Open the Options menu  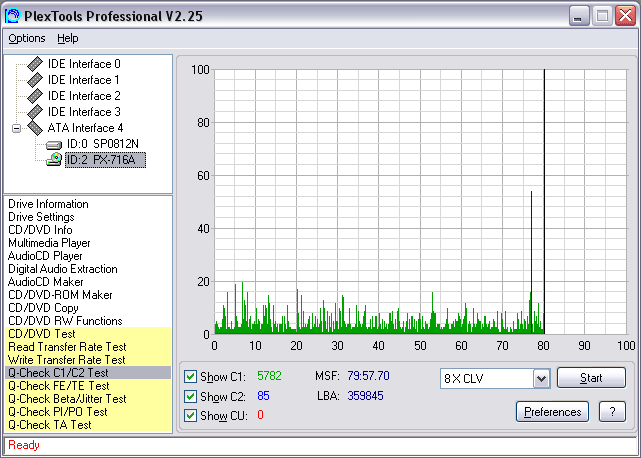(x=27, y=38)
